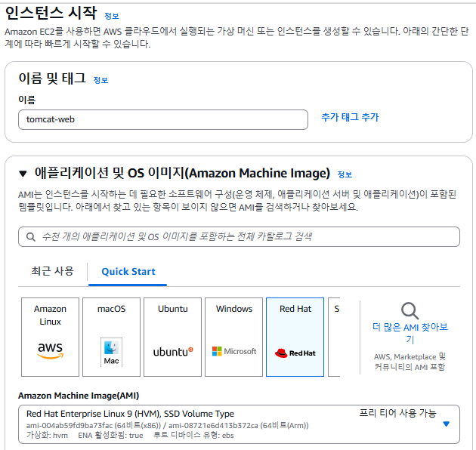The width and height of the screenshot is (476, 450).
Task: Click the Red Hat Enterprise Linux 9 AMI text
Action: [130, 414]
